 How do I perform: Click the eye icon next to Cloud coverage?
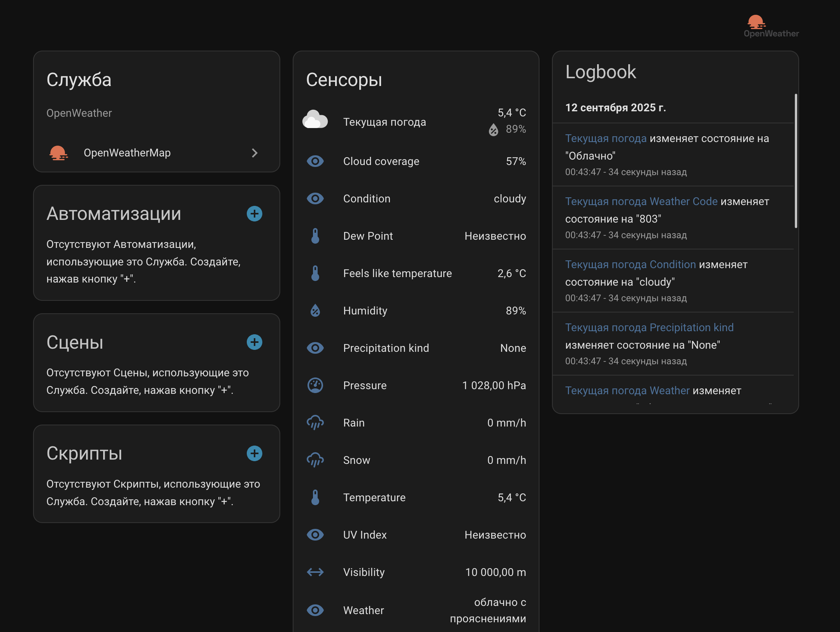[315, 161]
